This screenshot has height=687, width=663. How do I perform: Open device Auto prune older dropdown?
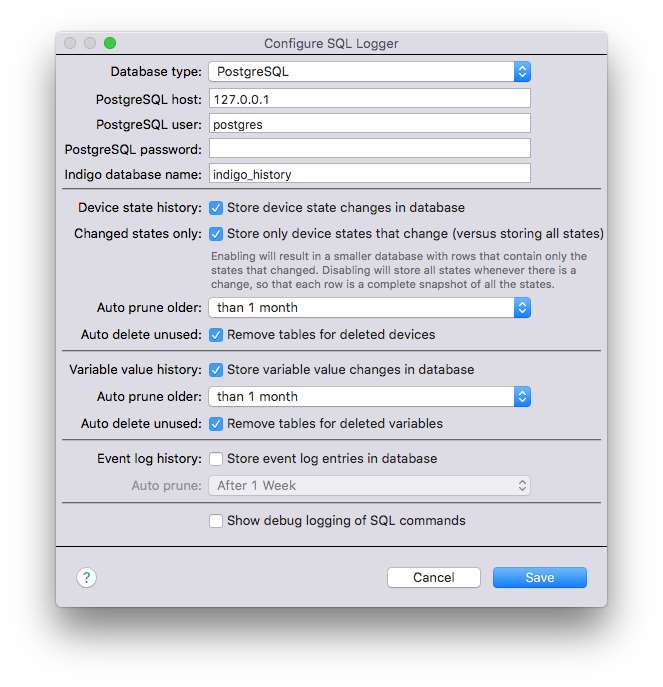coord(369,308)
